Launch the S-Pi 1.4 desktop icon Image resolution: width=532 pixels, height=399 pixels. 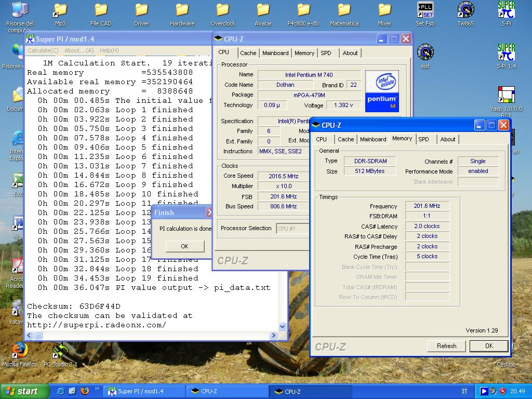point(506,52)
